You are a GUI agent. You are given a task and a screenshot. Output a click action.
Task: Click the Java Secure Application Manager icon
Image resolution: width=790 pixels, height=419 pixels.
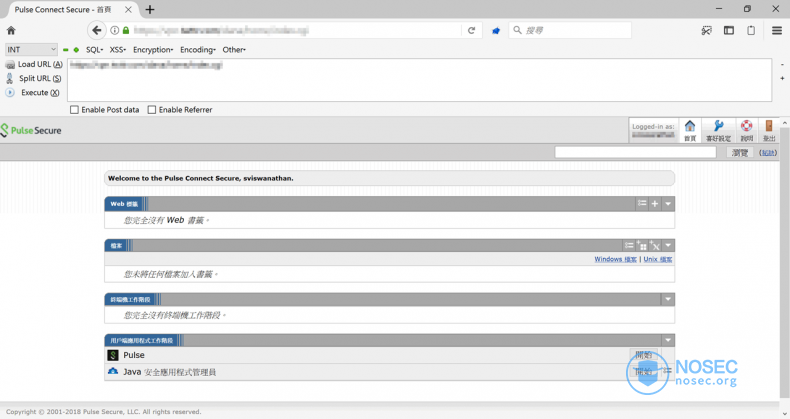point(113,372)
